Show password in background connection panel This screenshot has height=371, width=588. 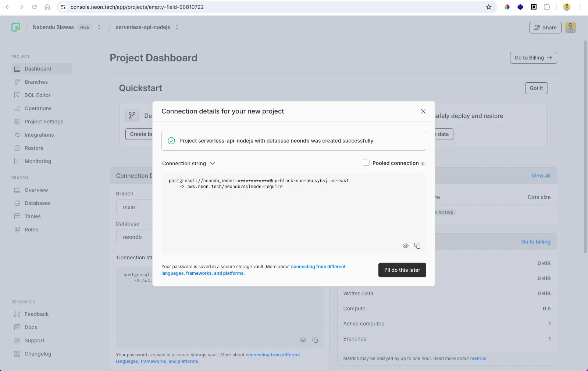[x=303, y=340]
